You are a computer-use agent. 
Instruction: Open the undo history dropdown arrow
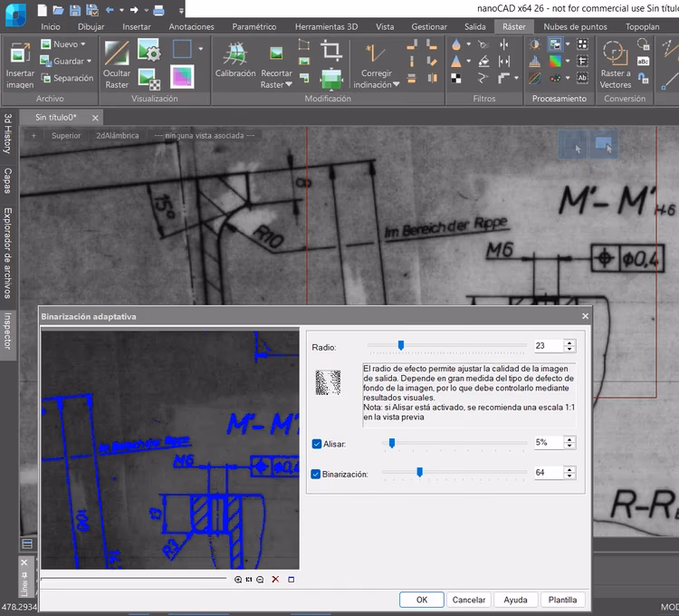pyautogui.click(x=121, y=10)
